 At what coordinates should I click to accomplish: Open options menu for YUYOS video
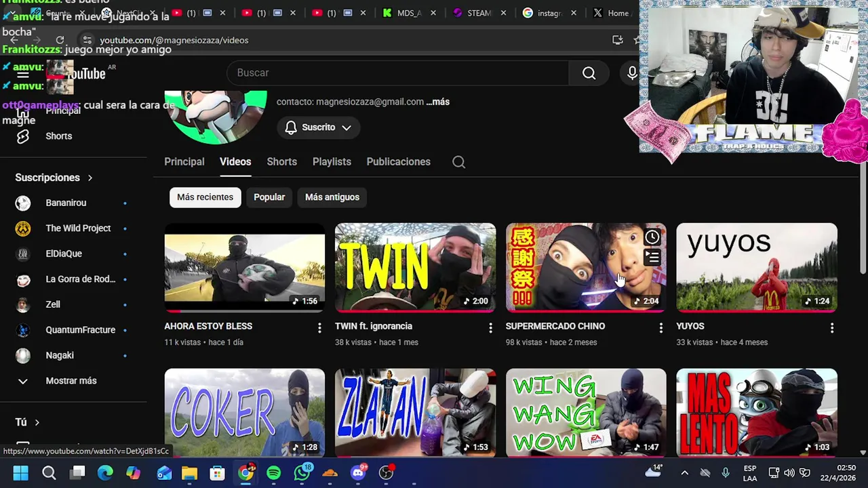[831, 328]
